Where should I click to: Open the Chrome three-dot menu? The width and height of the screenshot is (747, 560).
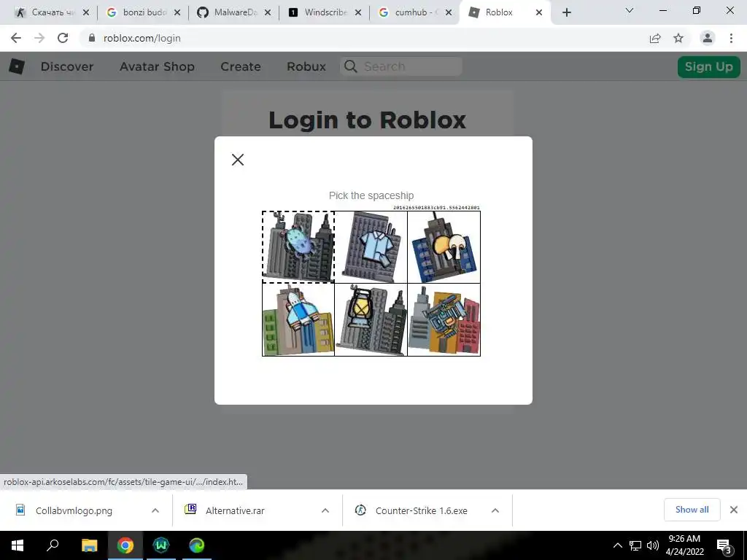click(x=731, y=38)
